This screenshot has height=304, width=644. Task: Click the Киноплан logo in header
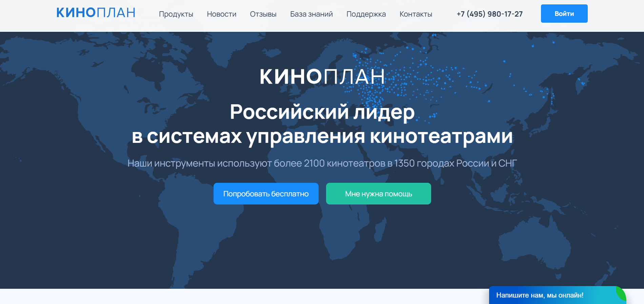pyautogui.click(x=96, y=13)
